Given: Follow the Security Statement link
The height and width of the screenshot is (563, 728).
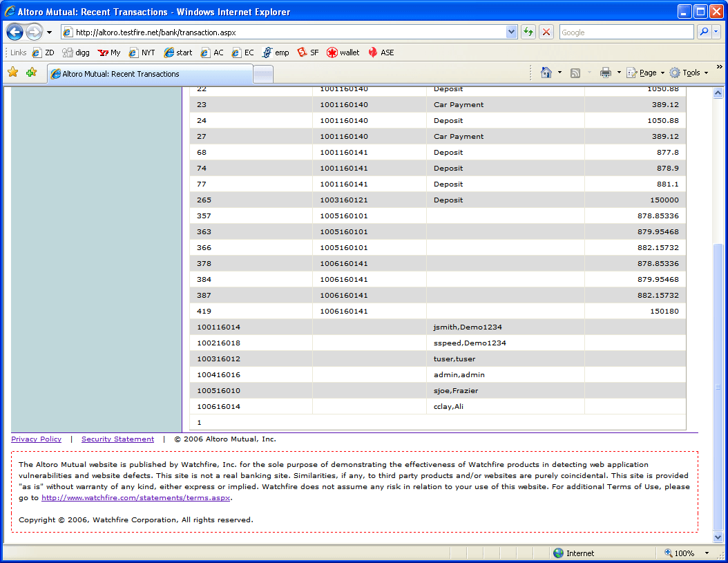Looking at the screenshot, I should [x=117, y=439].
